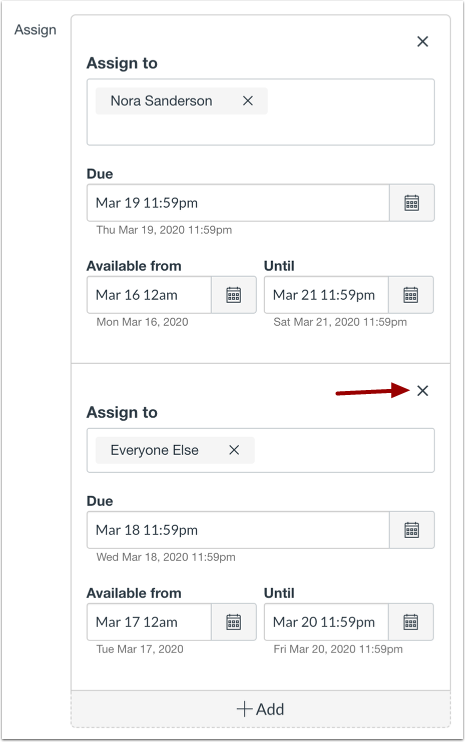
Task: Open calendar for Mar 21 Until date
Action: [411, 295]
